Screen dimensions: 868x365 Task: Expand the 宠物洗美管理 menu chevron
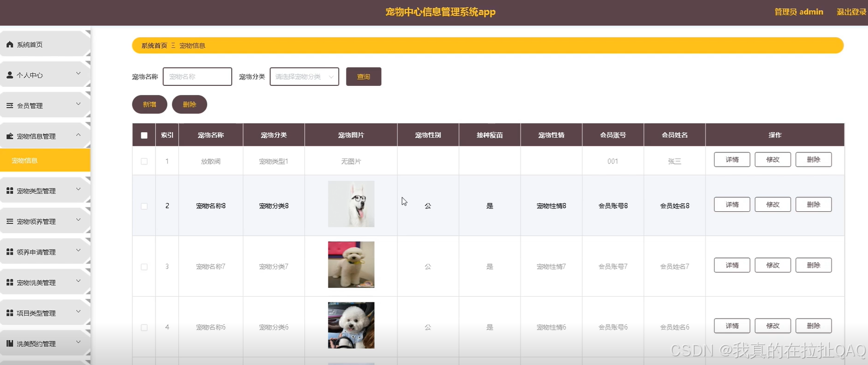click(x=79, y=281)
